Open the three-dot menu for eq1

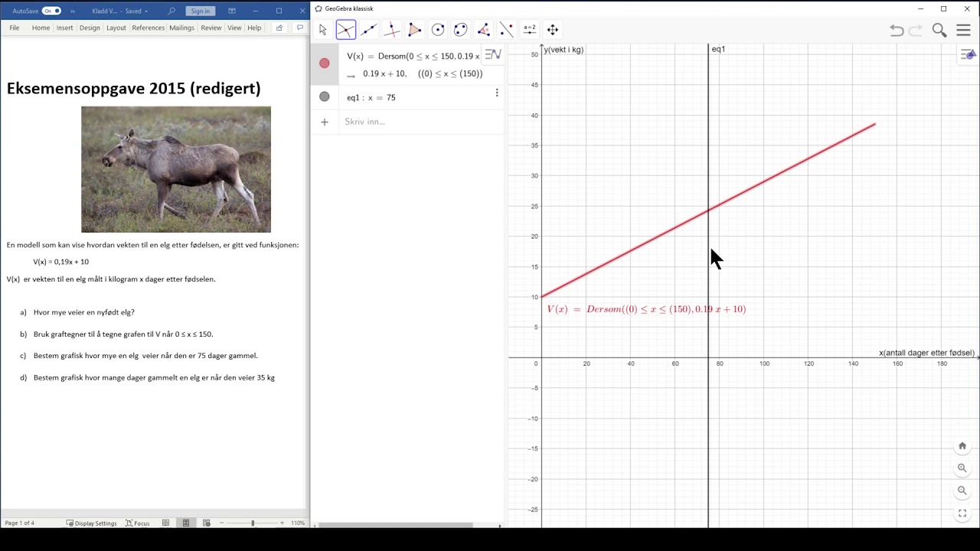497,93
